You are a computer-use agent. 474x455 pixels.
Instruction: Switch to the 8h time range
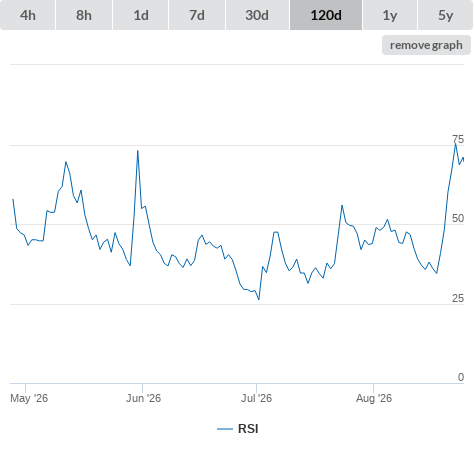click(x=84, y=15)
